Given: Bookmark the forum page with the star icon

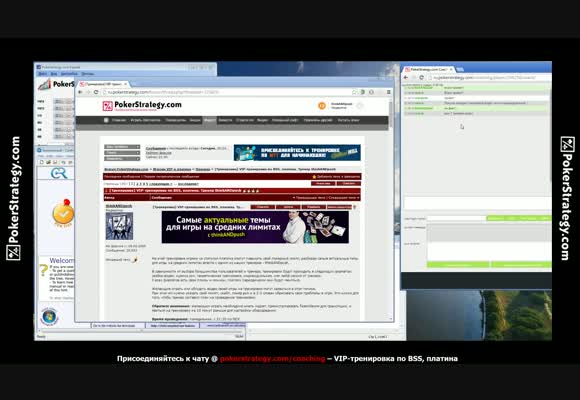Looking at the screenshot, I should pos(354,92).
